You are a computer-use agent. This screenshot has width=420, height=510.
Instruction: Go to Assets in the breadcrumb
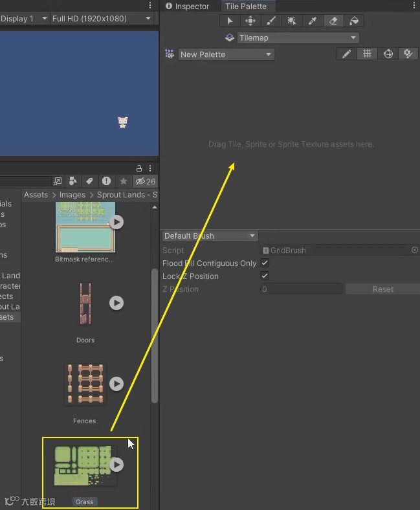coord(36,195)
